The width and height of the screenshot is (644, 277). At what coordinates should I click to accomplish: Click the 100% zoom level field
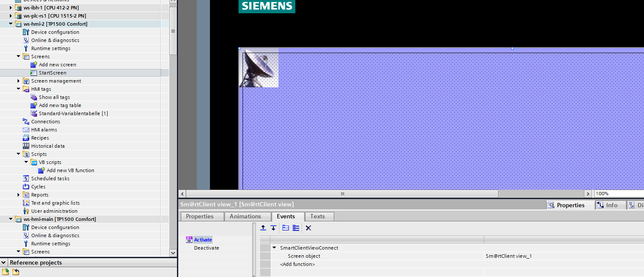pyautogui.click(x=617, y=194)
